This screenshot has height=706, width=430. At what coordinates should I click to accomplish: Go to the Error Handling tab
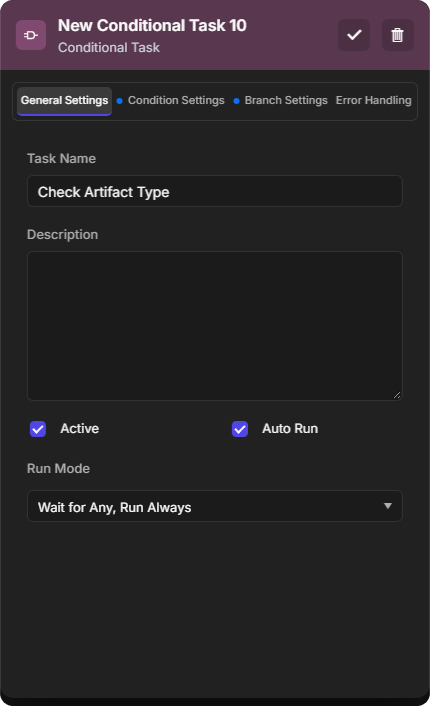pos(374,100)
